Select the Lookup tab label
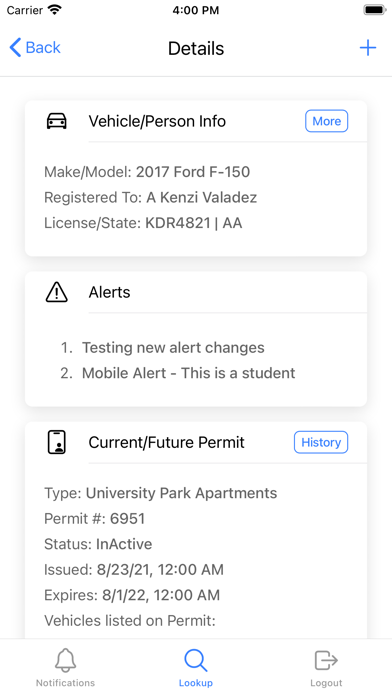392x696 pixels. (196, 683)
